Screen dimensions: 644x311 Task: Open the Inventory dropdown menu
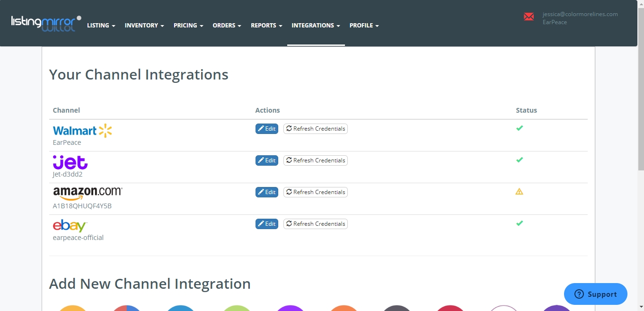pos(144,26)
